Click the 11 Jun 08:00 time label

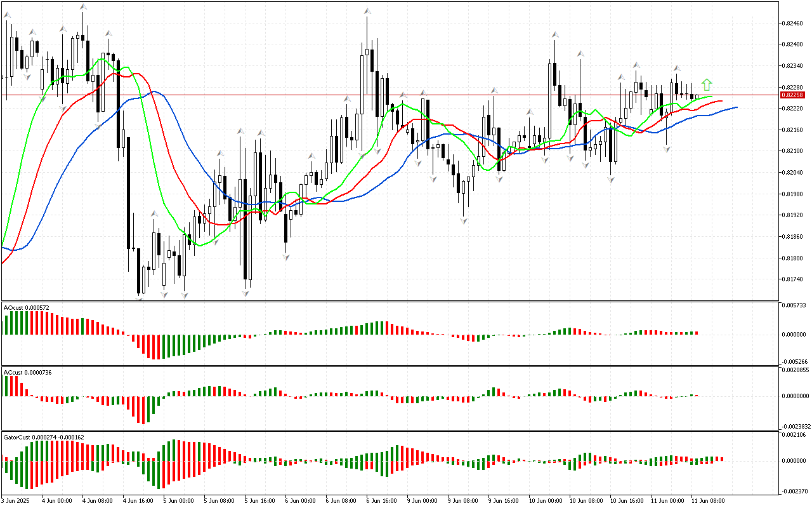click(x=707, y=500)
